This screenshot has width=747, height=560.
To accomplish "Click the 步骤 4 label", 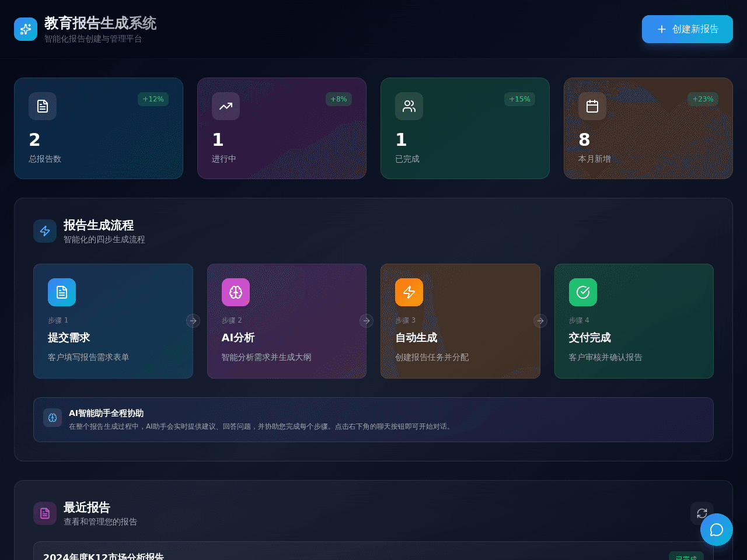I will click(x=579, y=320).
